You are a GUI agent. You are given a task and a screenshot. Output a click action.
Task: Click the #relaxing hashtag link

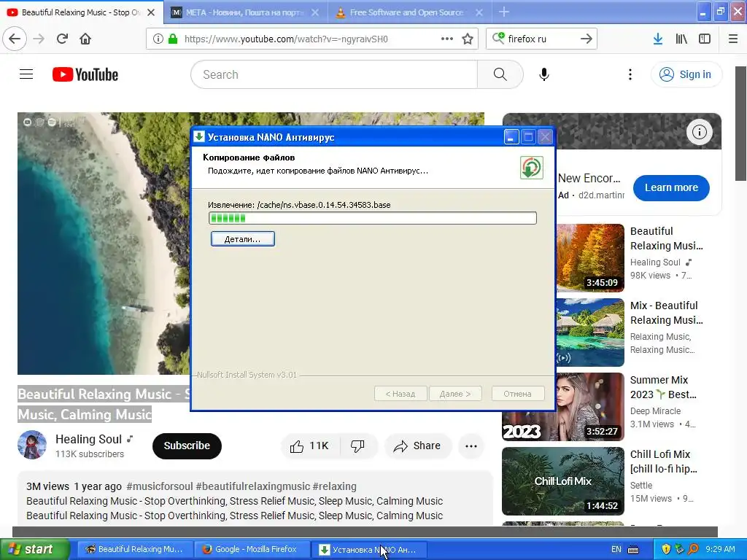(x=334, y=486)
